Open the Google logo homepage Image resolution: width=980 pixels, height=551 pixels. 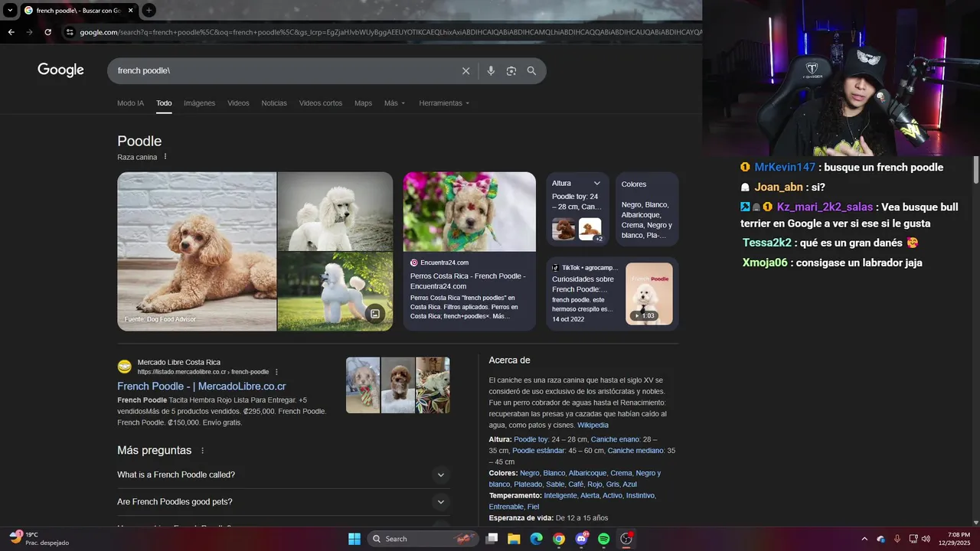point(60,70)
